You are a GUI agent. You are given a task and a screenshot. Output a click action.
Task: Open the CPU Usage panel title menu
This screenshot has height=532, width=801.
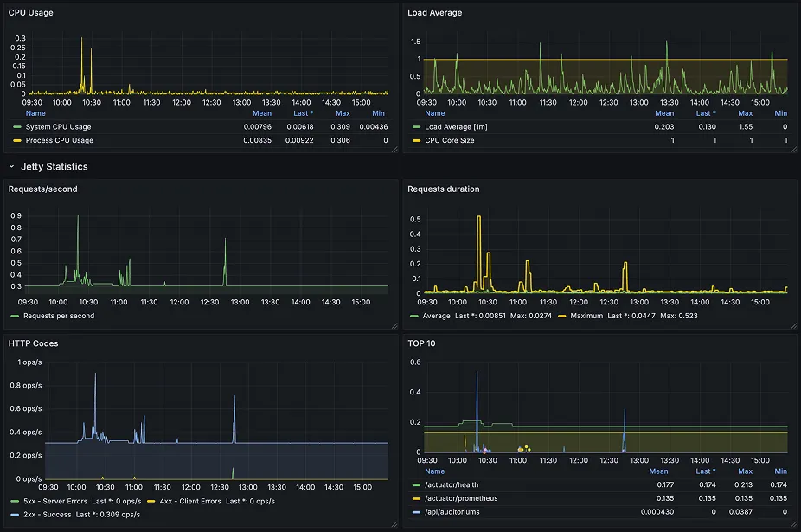(30, 13)
